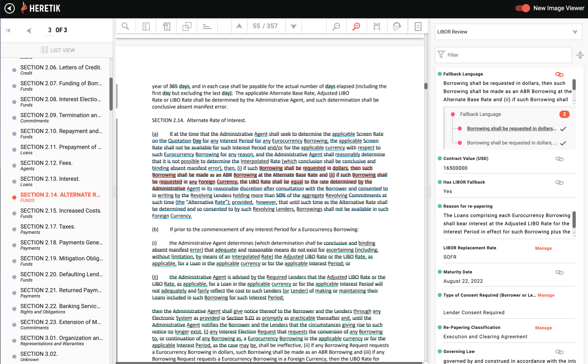Zoom out of the document
This screenshot has width=588, height=364.
click(336, 27)
